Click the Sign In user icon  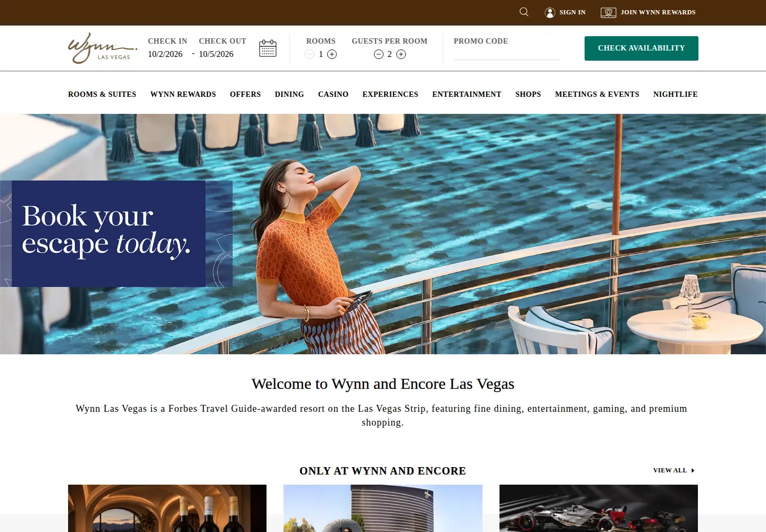click(x=550, y=12)
